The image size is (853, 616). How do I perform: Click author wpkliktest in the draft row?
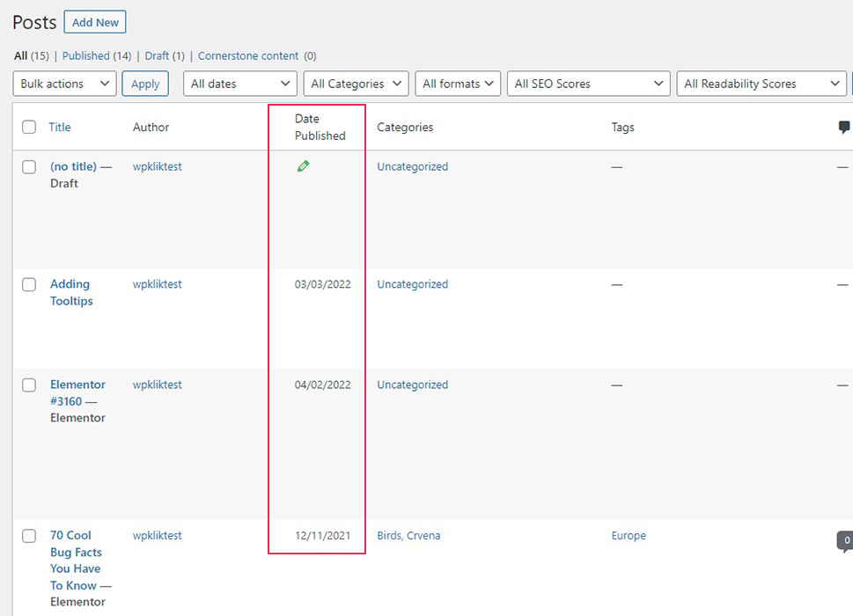pos(158,167)
